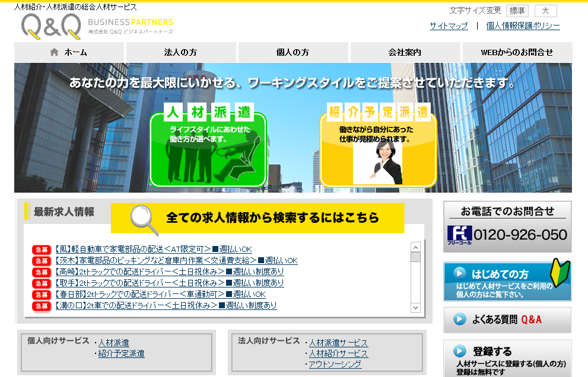Open the 個人情報保護ポリシー page

click(x=522, y=26)
